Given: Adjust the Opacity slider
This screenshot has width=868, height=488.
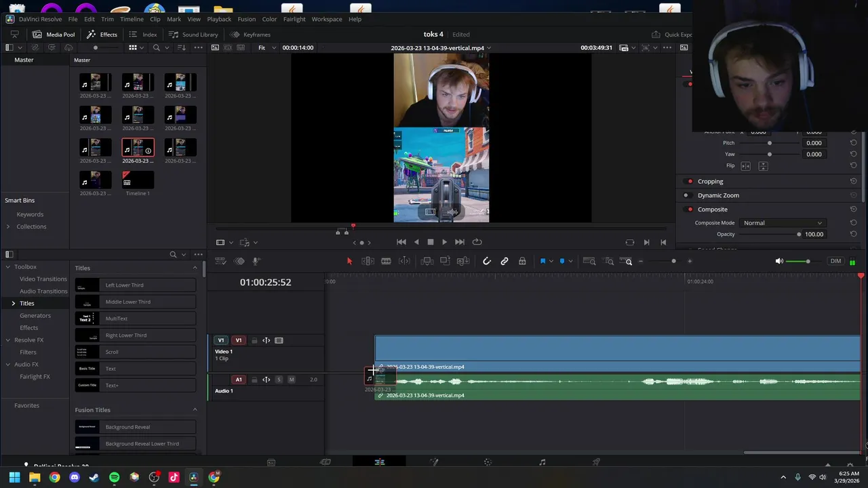Looking at the screenshot, I should (770, 234).
